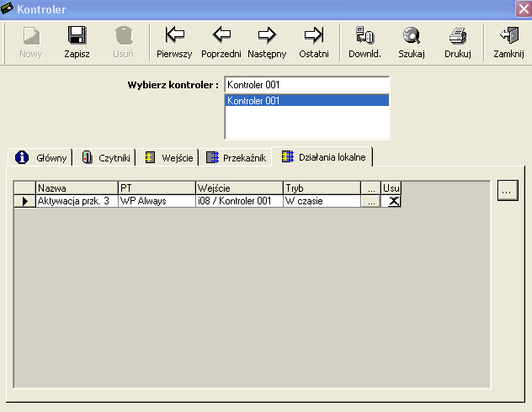Go to first record with Pierwszy arrow
The image size is (532, 412).
(x=175, y=34)
